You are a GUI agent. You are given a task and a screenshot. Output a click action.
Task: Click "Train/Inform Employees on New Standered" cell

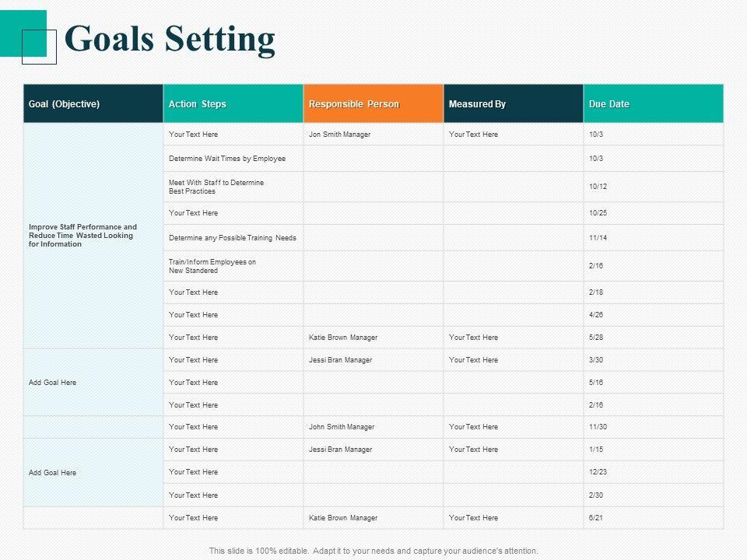pyautogui.click(x=212, y=266)
